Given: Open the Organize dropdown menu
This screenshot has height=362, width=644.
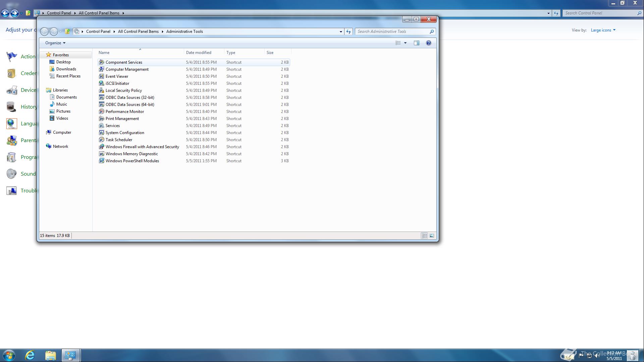Looking at the screenshot, I should point(55,43).
